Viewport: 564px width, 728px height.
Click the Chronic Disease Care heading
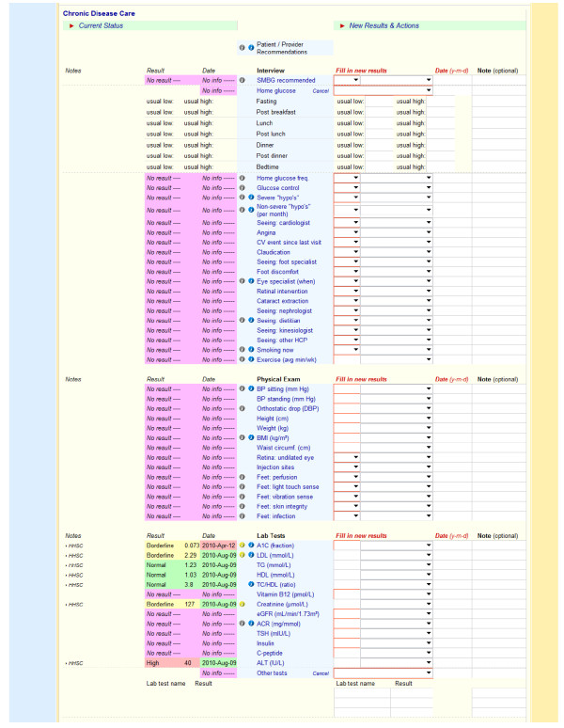tap(99, 13)
